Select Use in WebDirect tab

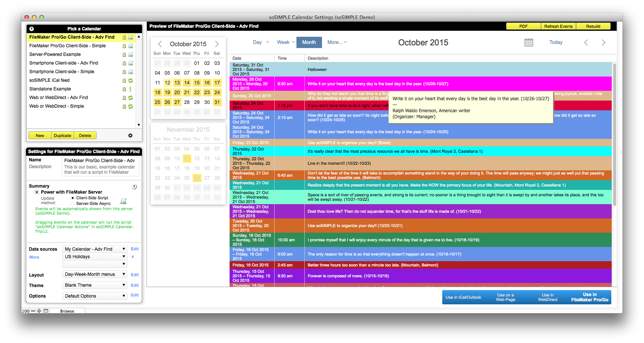[x=547, y=297]
